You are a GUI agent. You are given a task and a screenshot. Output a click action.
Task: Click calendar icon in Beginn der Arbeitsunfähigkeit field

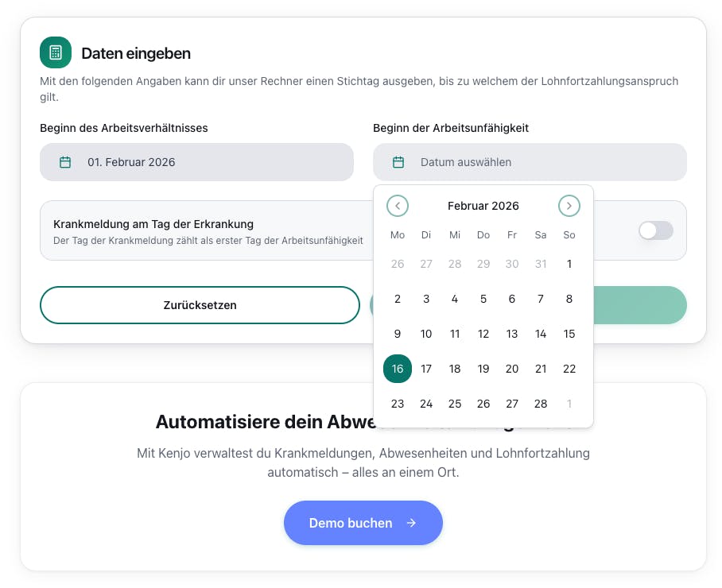(399, 162)
